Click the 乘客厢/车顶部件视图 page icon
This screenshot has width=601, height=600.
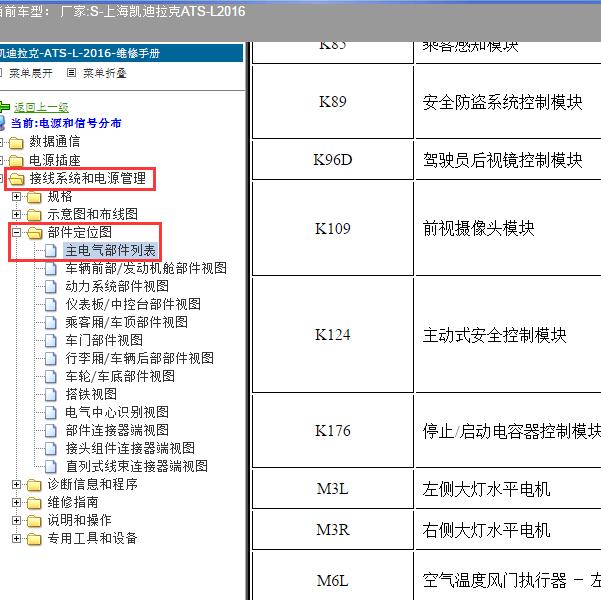[x=51, y=323]
